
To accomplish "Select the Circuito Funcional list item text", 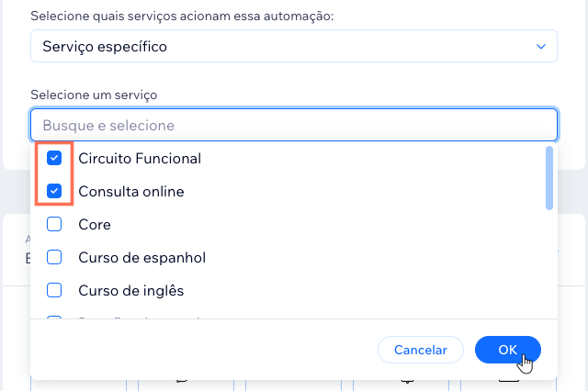I will point(140,159).
